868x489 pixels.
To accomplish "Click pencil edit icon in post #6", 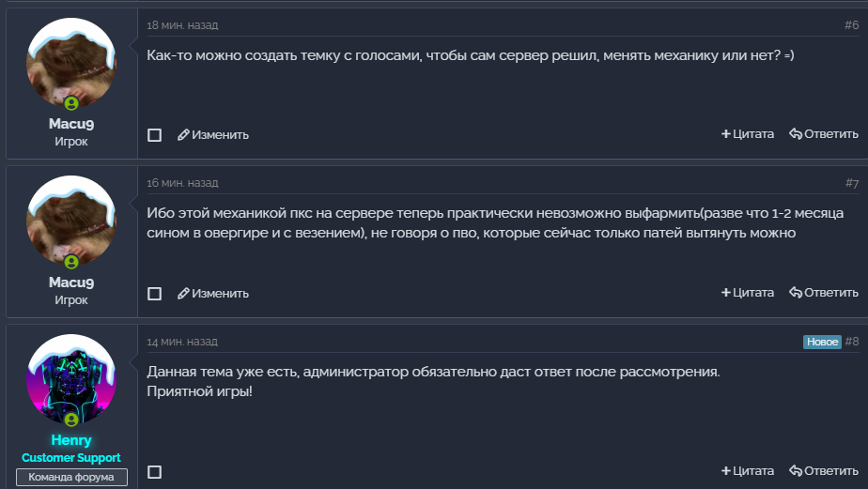I will point(183,134).
